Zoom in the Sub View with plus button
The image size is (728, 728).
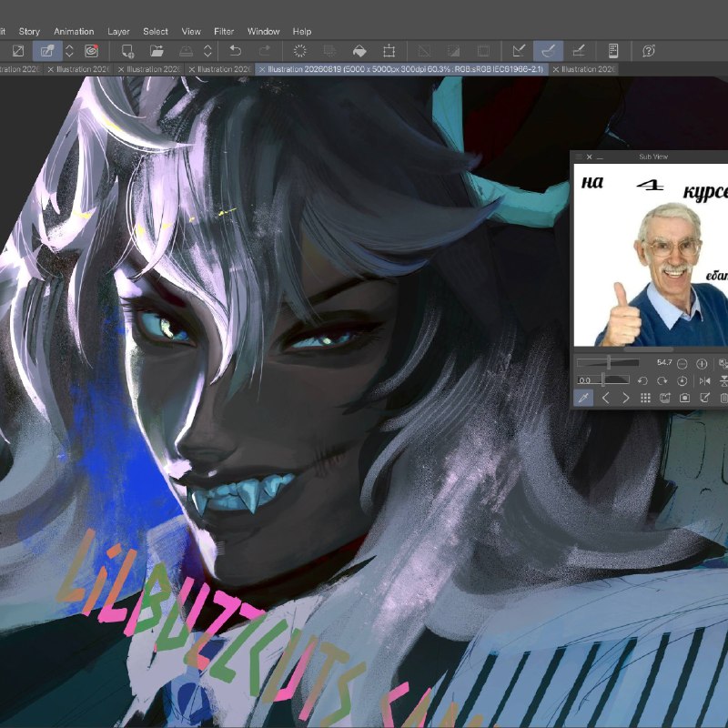pyautogui.click(x=702, y=363)
